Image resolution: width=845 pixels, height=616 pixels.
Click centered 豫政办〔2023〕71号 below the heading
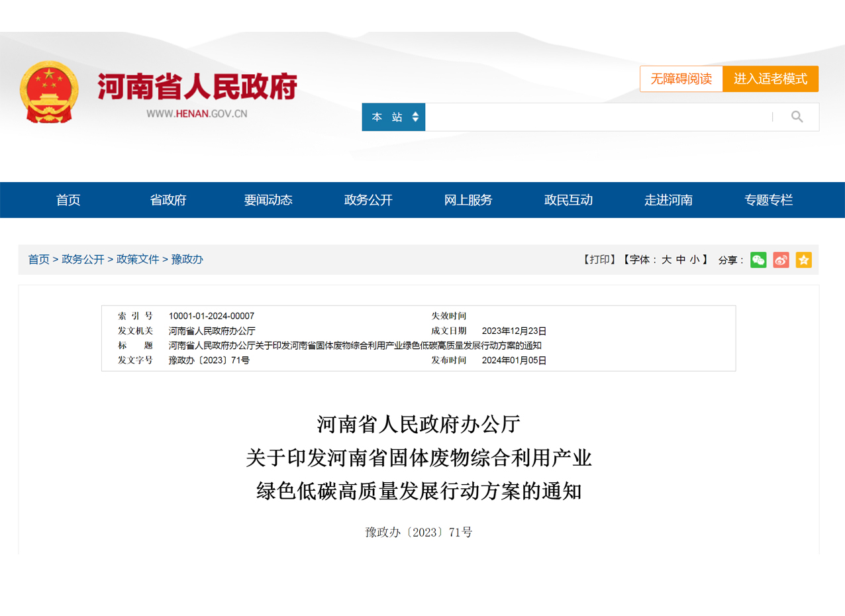point(419,532)
